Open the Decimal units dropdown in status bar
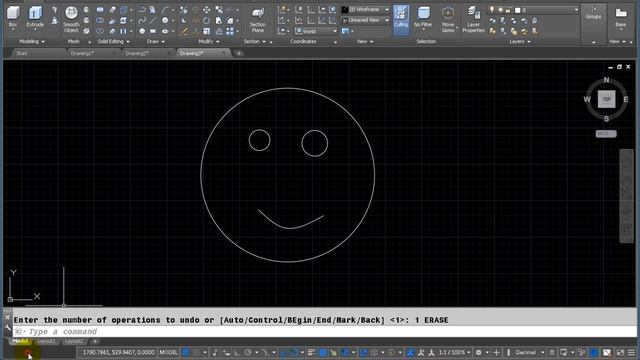640x360 pixels. click(529, 352)
